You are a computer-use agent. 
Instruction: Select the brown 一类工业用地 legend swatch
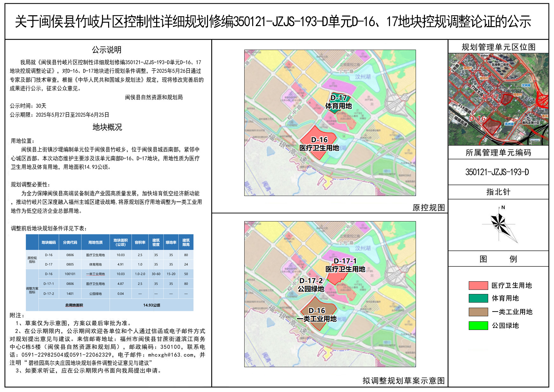[478, 312]
